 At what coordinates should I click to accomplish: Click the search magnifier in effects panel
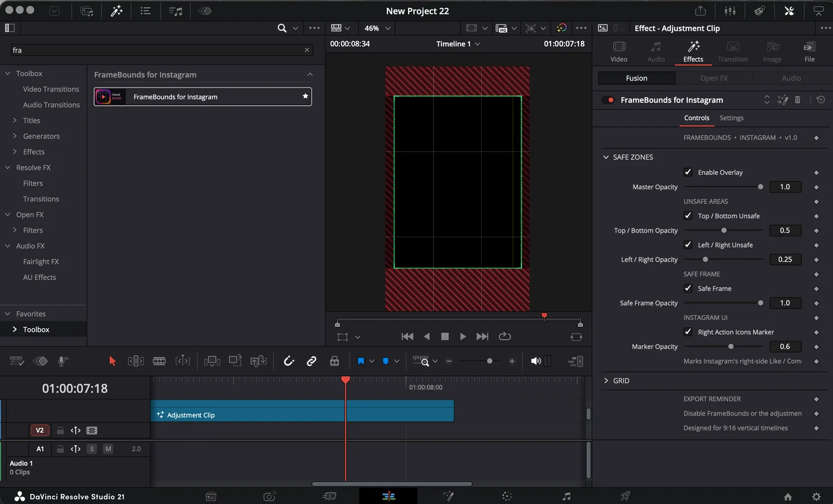click(282, 28)
